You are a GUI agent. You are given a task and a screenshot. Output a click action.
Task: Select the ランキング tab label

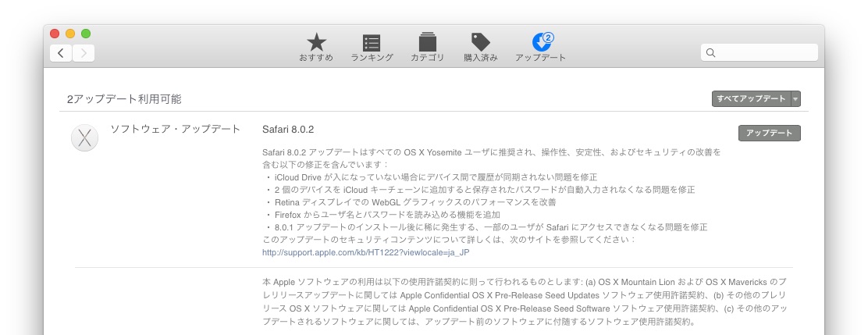372,58
